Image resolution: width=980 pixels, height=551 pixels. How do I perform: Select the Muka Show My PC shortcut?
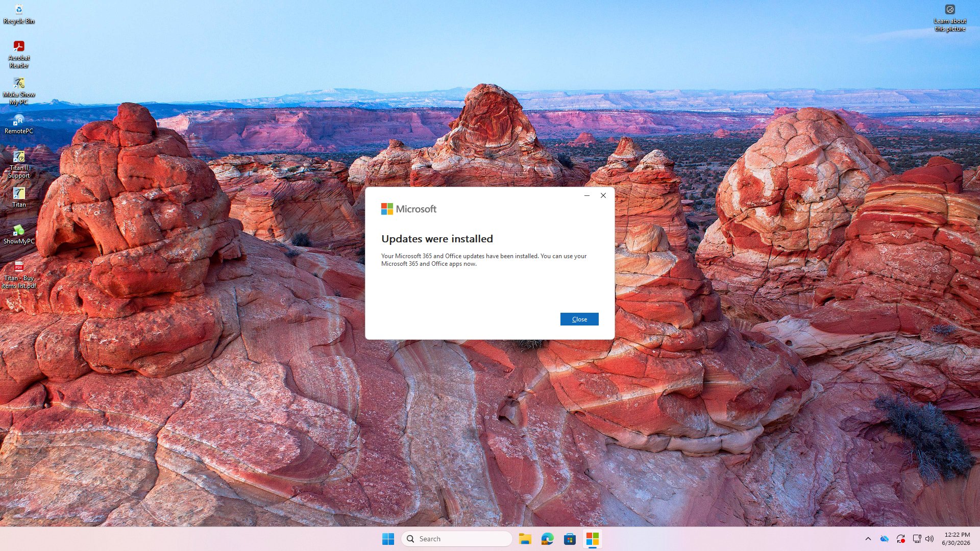coord(19,91)
